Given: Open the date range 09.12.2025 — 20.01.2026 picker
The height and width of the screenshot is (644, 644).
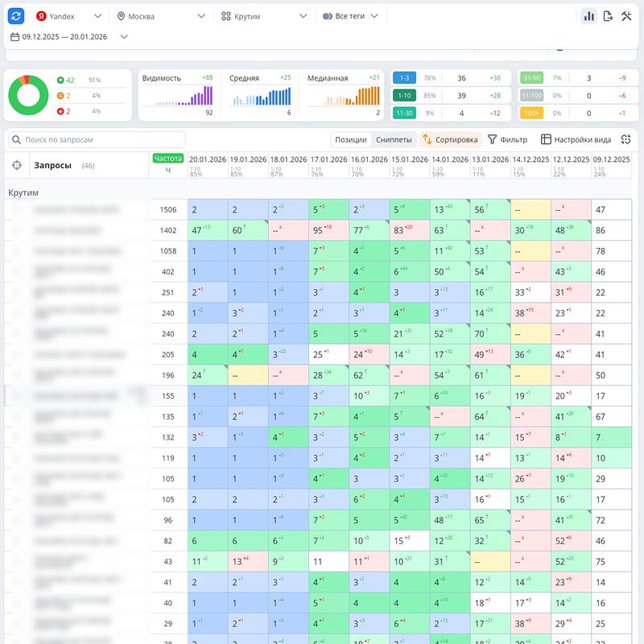Looking at the screenshot, I should click(69, 36).
